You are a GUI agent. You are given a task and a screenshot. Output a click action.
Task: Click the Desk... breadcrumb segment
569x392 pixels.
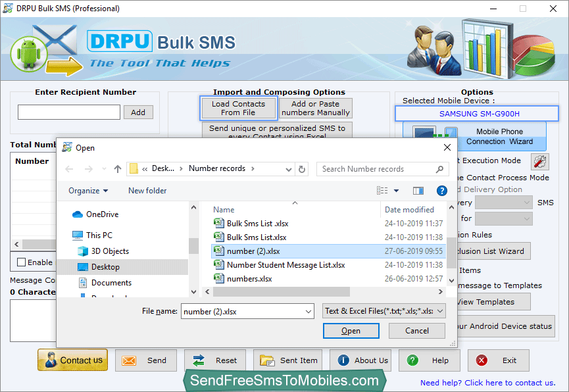point(163,168)
